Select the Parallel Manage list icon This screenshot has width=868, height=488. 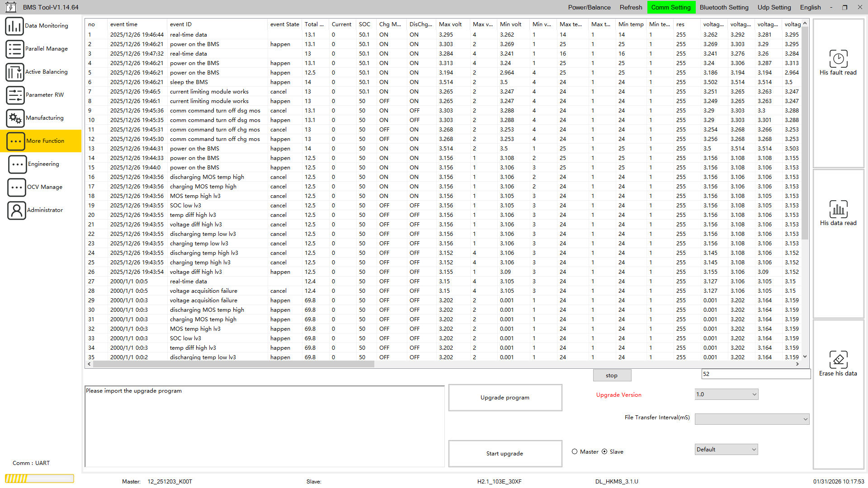point(14,49)
